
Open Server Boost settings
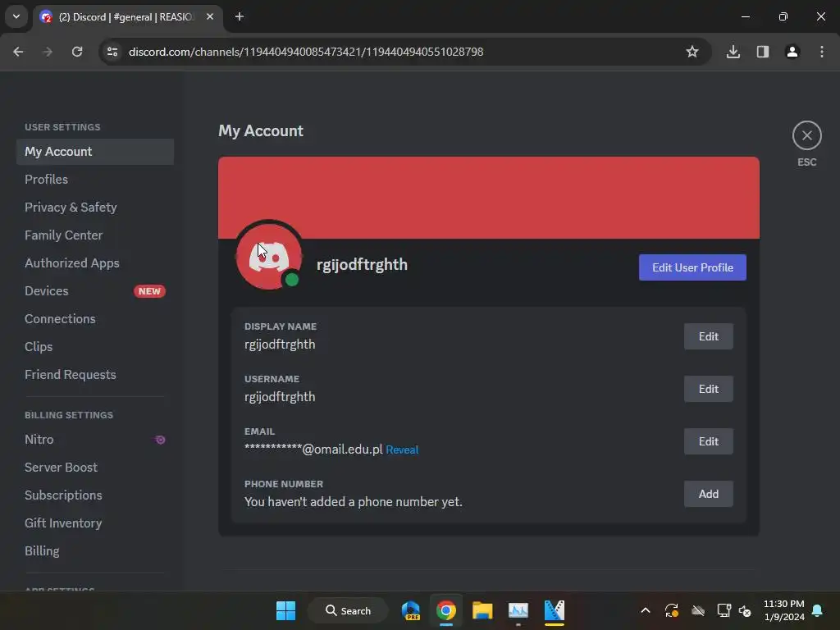pos(95,467)
